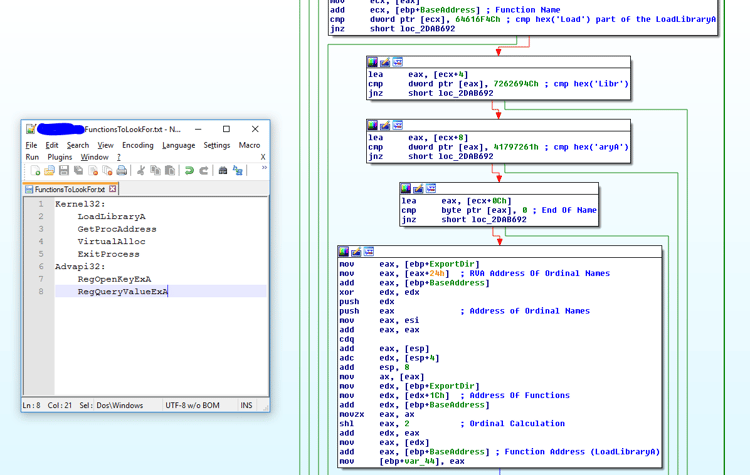Click 'Ln : 8' in the status bar
The image size is (750, 475).
click(32, 405)
